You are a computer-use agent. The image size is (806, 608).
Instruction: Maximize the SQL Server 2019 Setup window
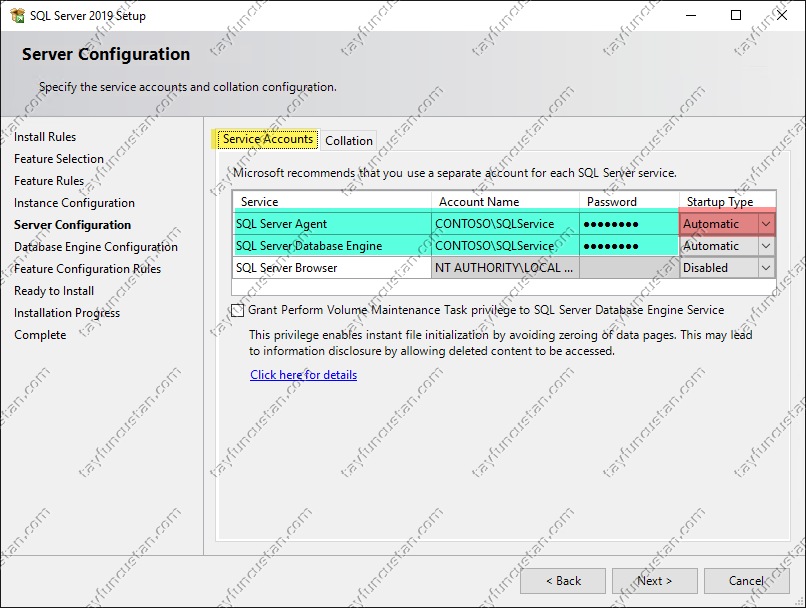(736, 15)
